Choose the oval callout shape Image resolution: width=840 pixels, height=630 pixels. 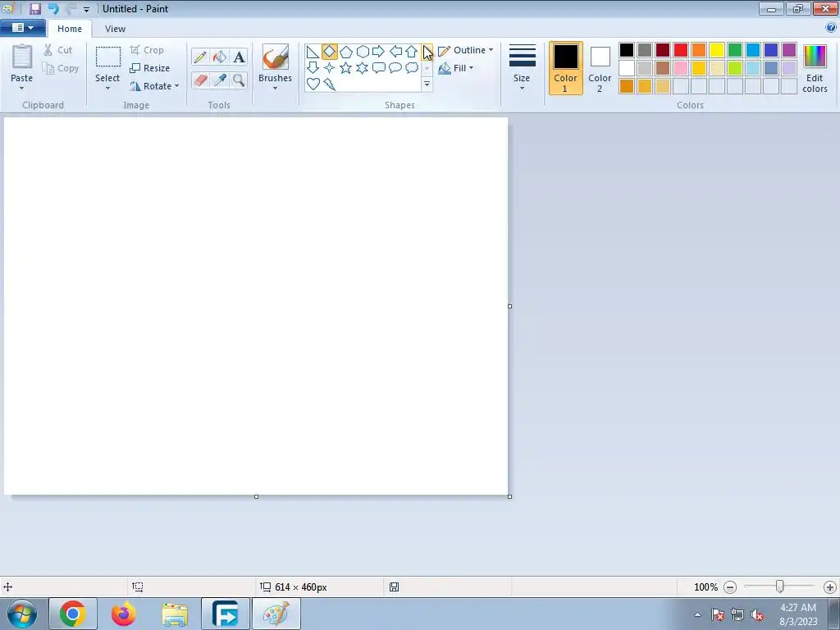click(395, 67)
